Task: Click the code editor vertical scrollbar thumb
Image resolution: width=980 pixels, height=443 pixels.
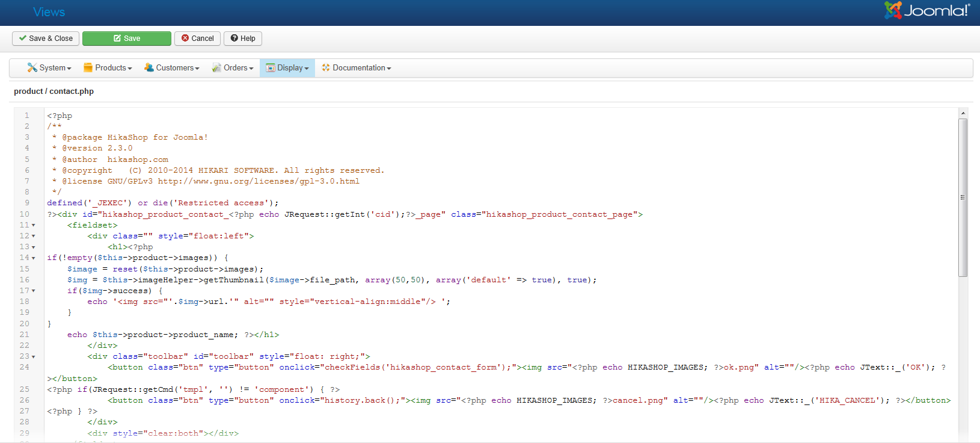Action: tap(963, 197)
